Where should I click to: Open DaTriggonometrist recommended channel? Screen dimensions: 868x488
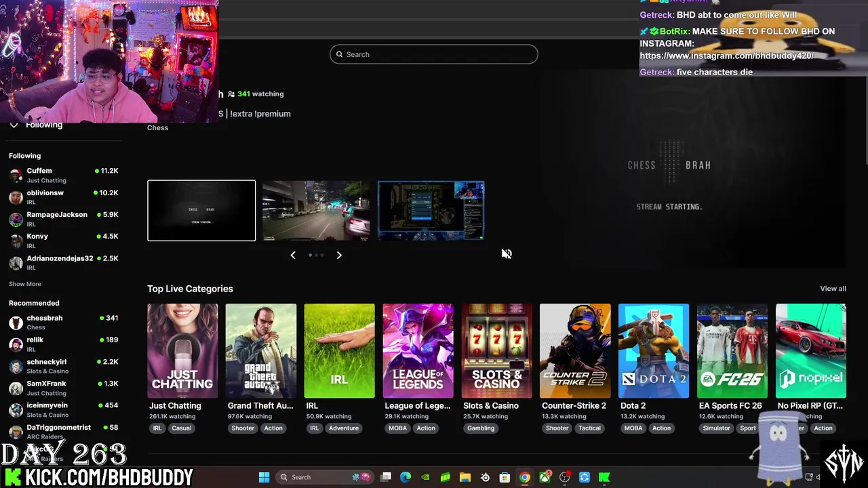coord(64,432)
